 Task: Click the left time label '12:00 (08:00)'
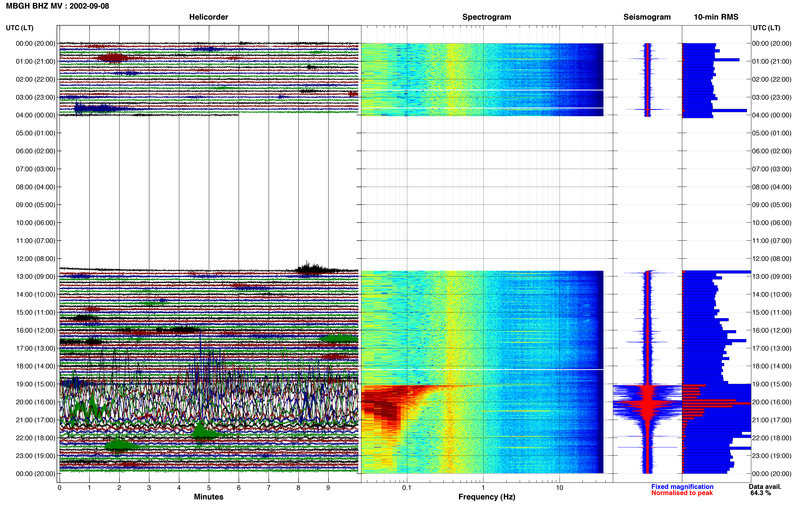pyautogui.click(x=36, y=259)
